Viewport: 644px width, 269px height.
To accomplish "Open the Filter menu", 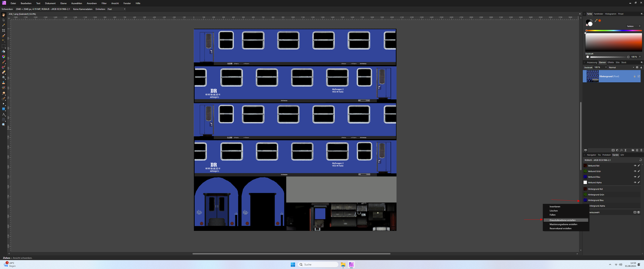I will point(104,3).
